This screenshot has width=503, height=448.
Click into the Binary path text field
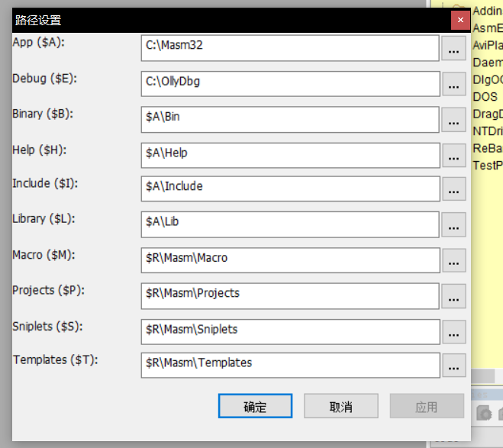[290, 119]
